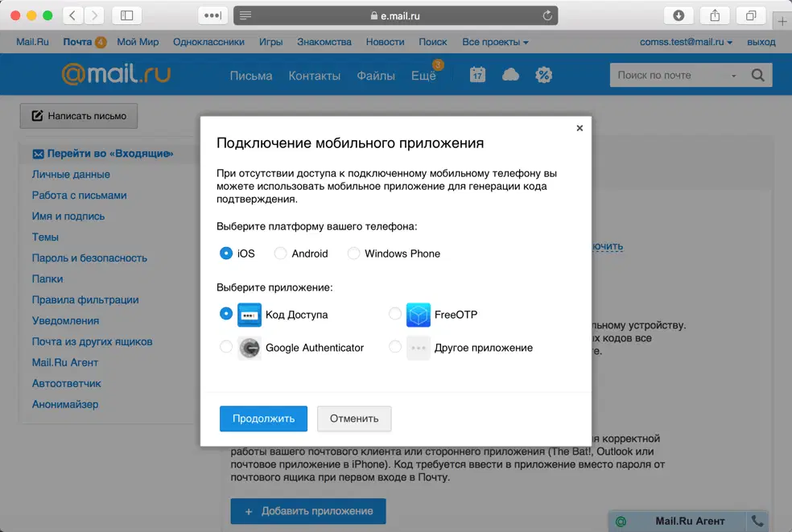The width and height of the screenshot is (792, 532).
Task: Open Мой Мир in the portal bar
Action: [138, 42]
